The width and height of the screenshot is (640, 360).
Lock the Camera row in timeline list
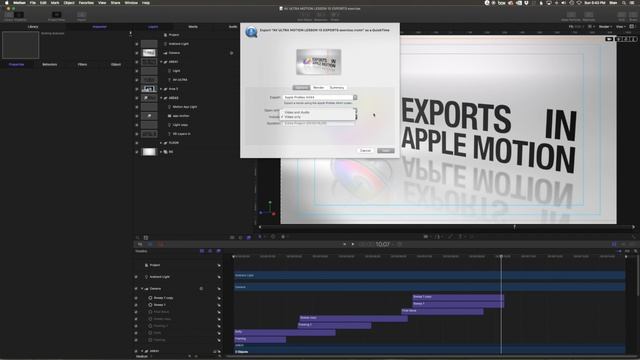tap(219, 289)
